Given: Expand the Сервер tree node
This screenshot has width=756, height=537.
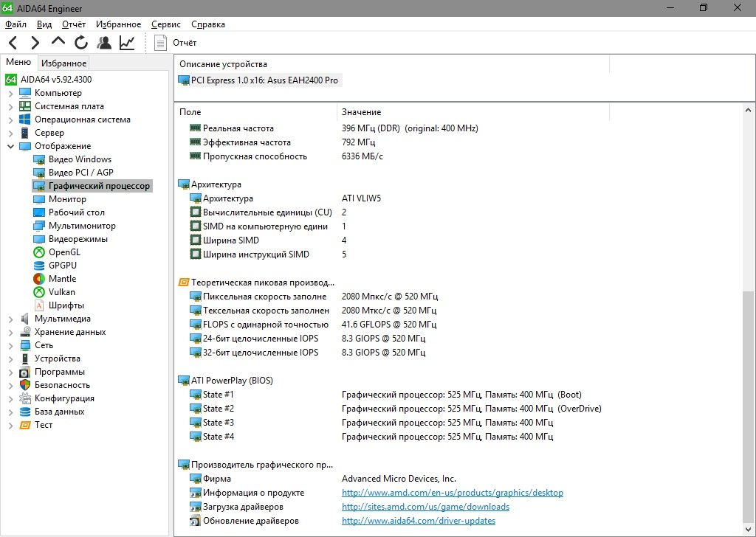Looking at the screenshot, I should point(10,133).
